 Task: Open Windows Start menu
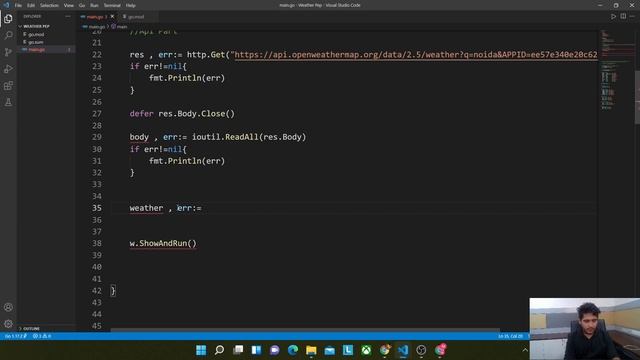201,350
